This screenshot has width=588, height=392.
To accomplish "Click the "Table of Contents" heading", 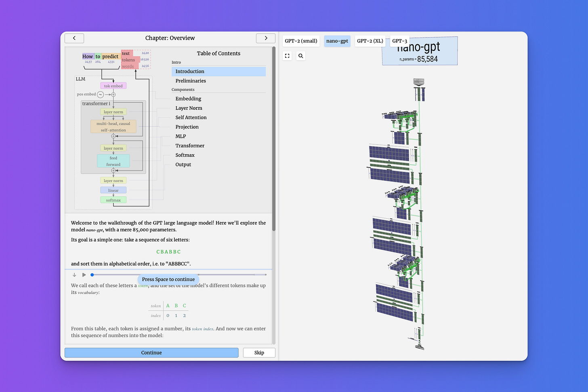I will [218, 53].
